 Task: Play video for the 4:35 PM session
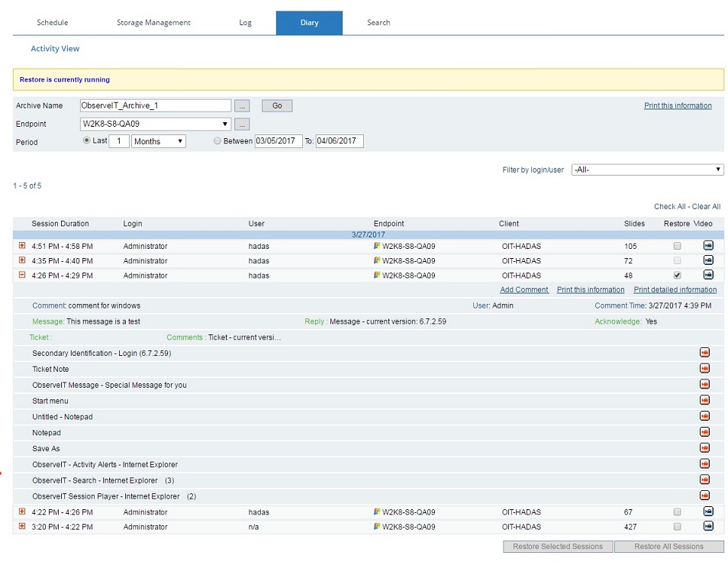pyautogui.click(x=708, y=260)
